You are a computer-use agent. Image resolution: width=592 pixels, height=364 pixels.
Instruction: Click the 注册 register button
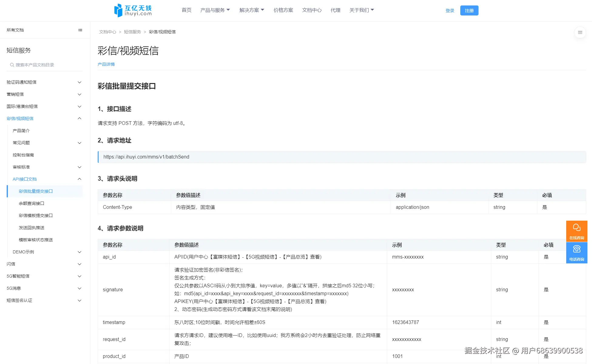(469, 11)
